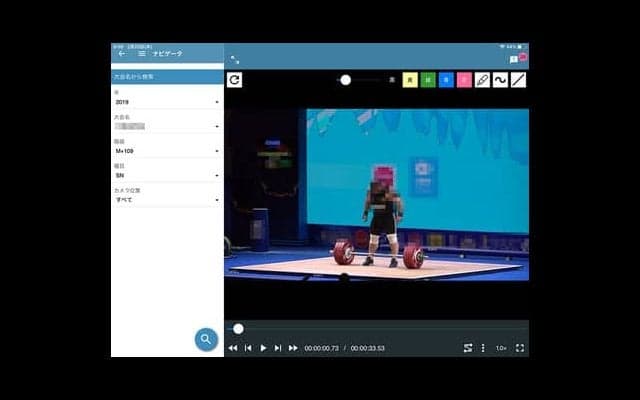Click the weightlifting video frame
The width and height of the screenshot is (640, 400).
[x=377, y=194]
